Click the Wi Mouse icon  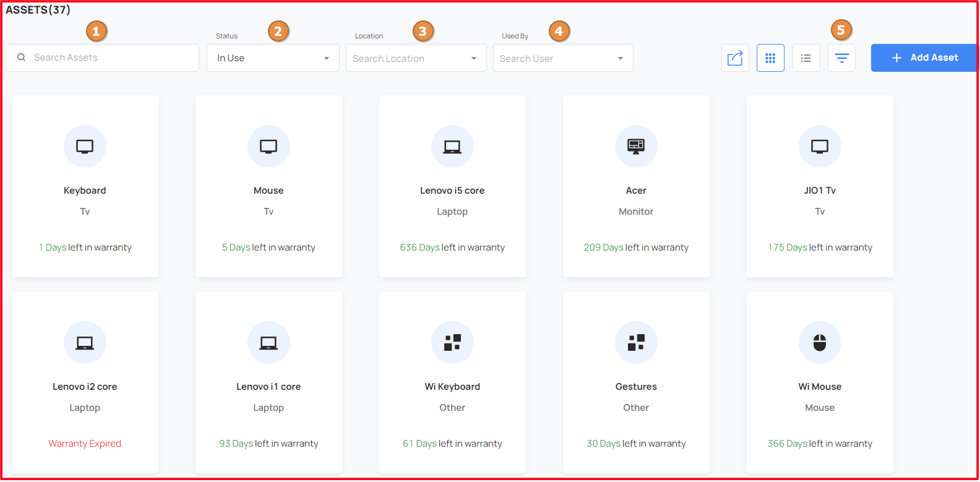point(820,343)
